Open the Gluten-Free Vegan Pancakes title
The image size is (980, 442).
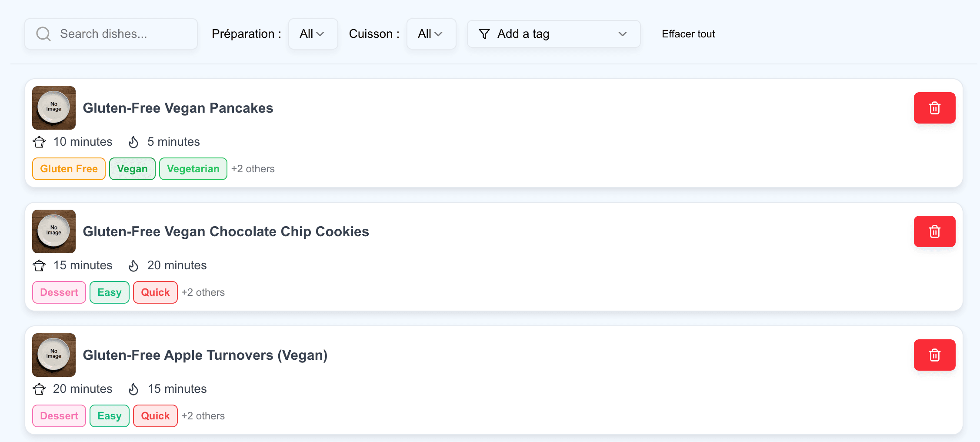[178, 108]
